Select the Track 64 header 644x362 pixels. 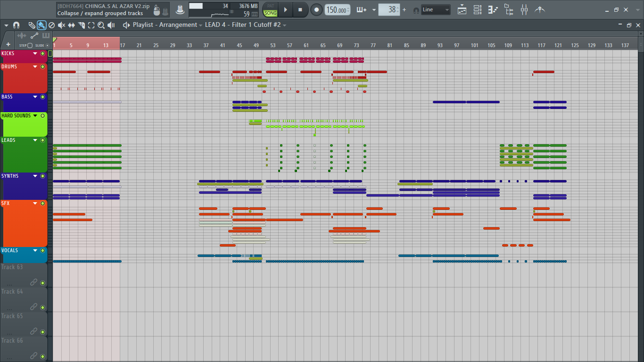point(24,299)
